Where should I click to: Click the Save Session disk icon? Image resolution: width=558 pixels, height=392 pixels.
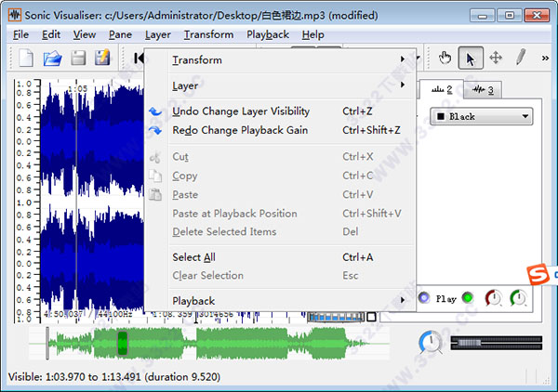coord(78,59)
